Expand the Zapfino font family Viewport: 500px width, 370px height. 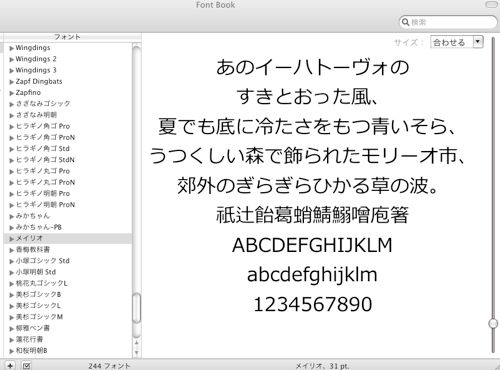[x=11, y=93]
